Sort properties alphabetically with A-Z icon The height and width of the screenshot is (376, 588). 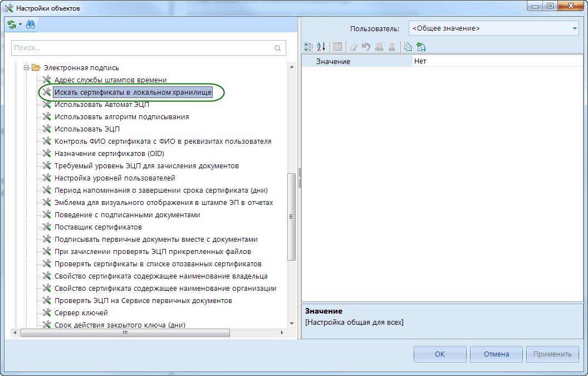321,47
